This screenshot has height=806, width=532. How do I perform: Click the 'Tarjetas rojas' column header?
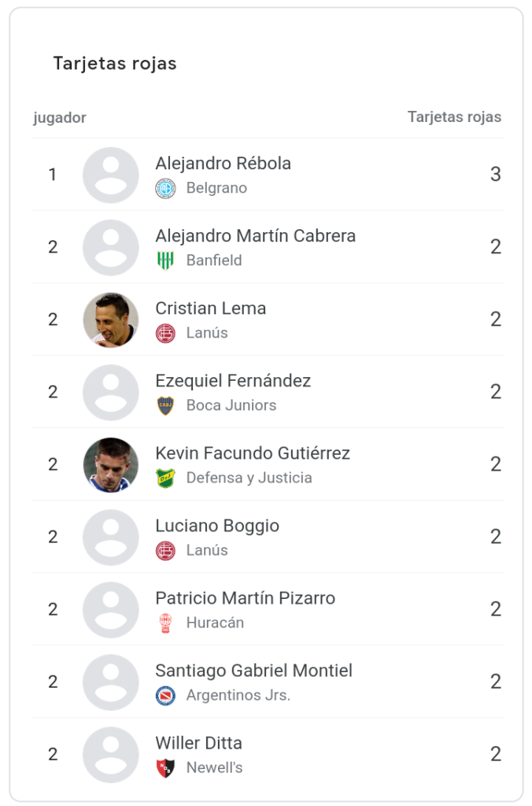(x=454, y=117)
